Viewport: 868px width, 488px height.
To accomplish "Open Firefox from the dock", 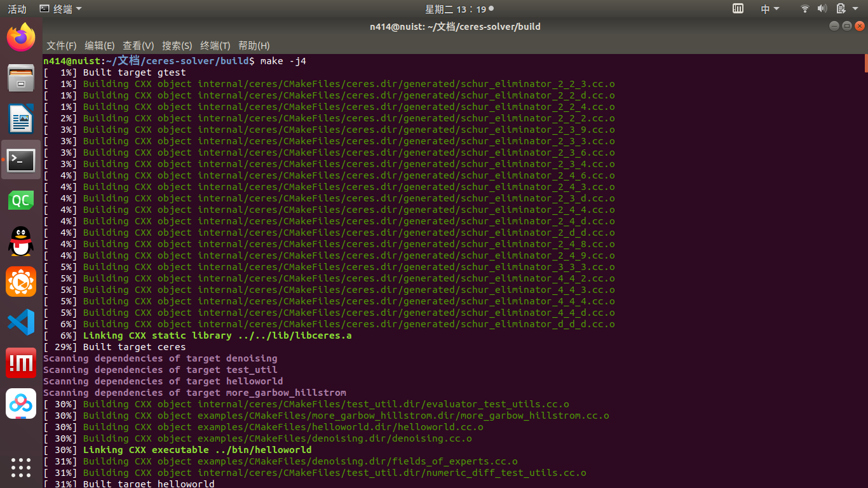I will (21, 37).
